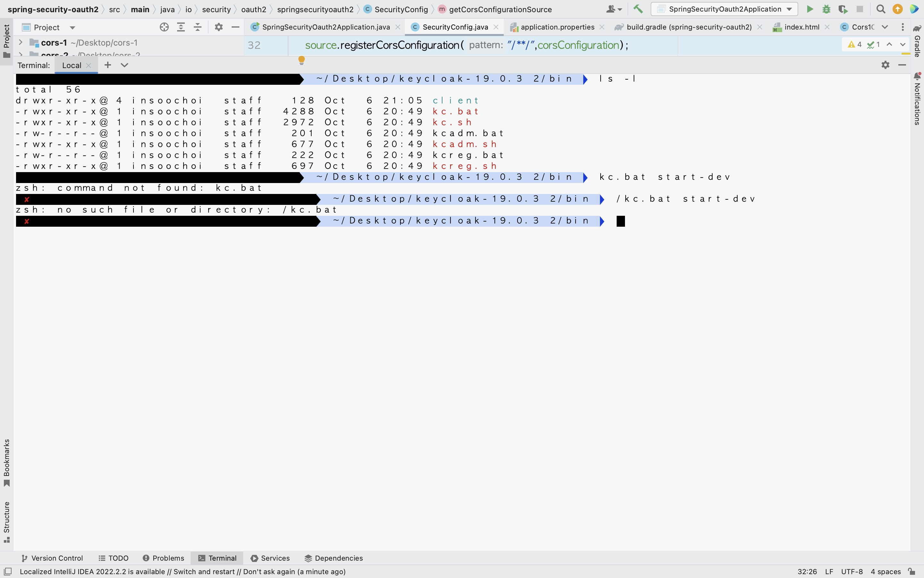Open the JetBrains Toolbox icon at top right

point(914,9)
